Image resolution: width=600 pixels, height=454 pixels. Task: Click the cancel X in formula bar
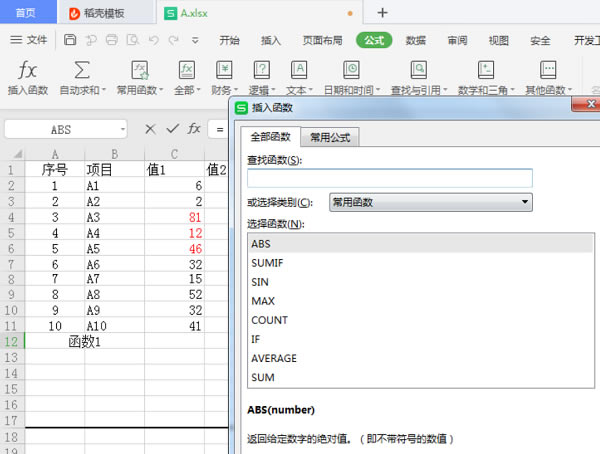(x=150, y=129)
